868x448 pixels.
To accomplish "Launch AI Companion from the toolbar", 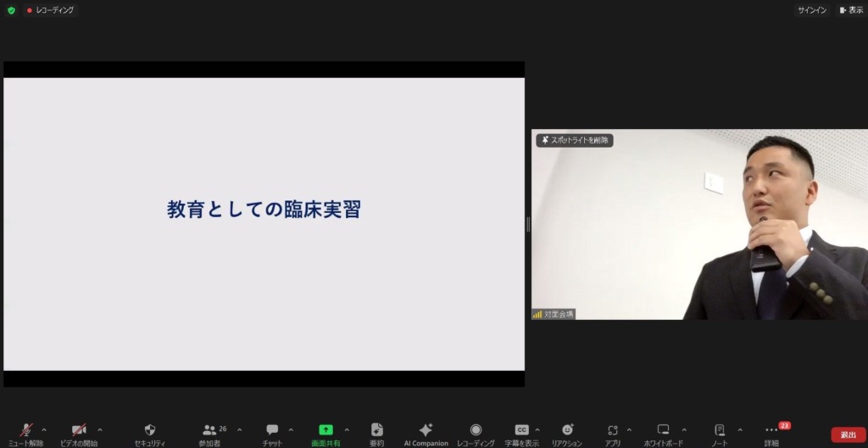I will click(426, 430).
